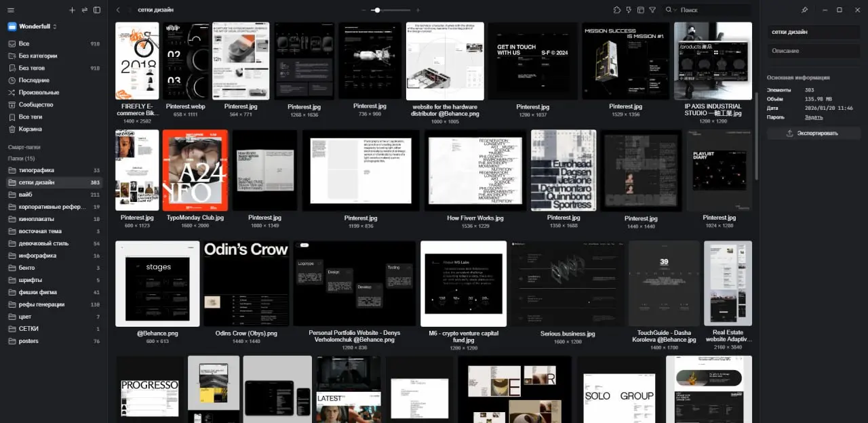This screenshot has height=423, width=868.
Task: Select the Serious.business.jpg thumbnail
Action: coord(568,283)
